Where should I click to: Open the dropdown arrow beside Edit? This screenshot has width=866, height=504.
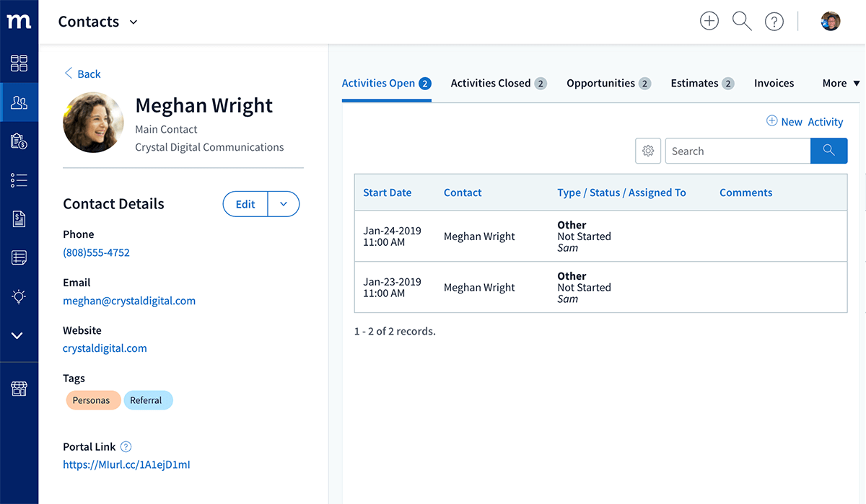click(284, 204)
